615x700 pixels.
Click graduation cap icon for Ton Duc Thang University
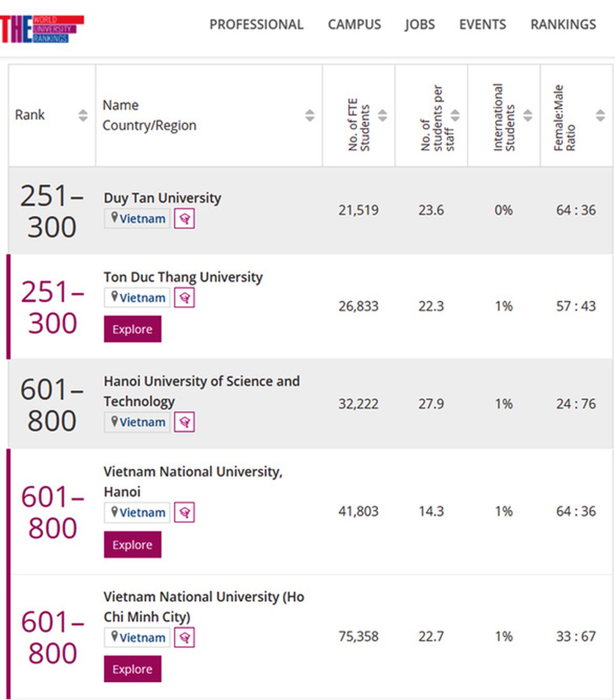click(x=184, y=297)
